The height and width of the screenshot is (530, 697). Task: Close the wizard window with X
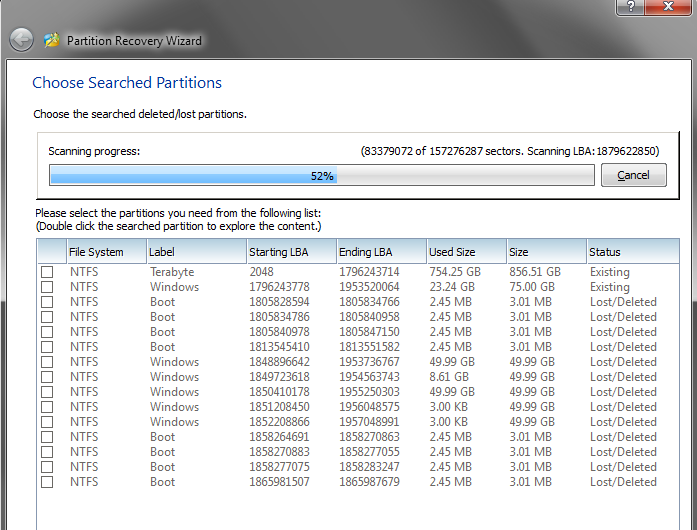tap(668, 6)
